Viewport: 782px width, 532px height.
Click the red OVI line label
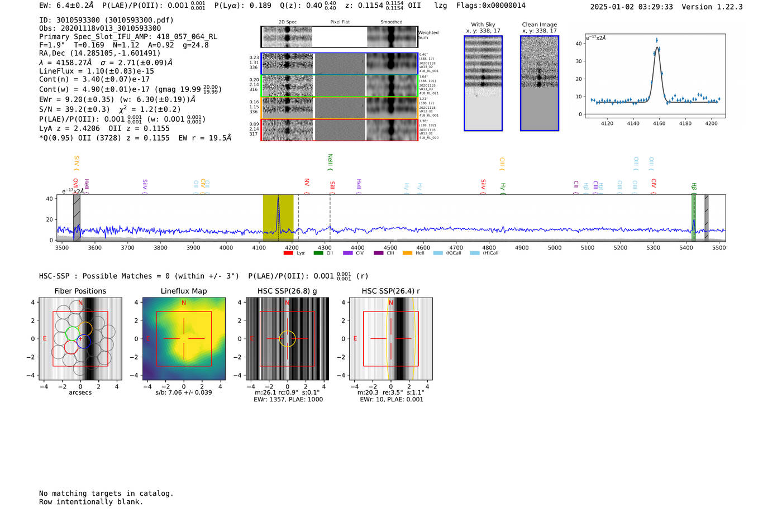(x=75, y=186)
